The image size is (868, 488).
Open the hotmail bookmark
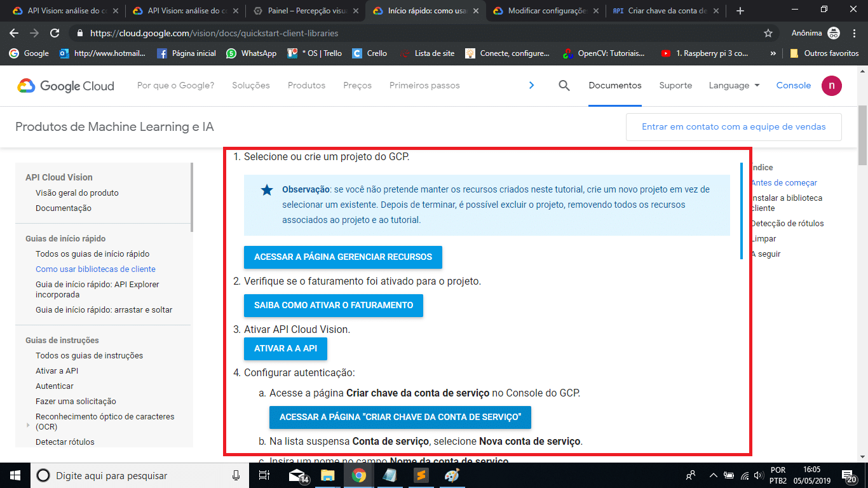102,53
